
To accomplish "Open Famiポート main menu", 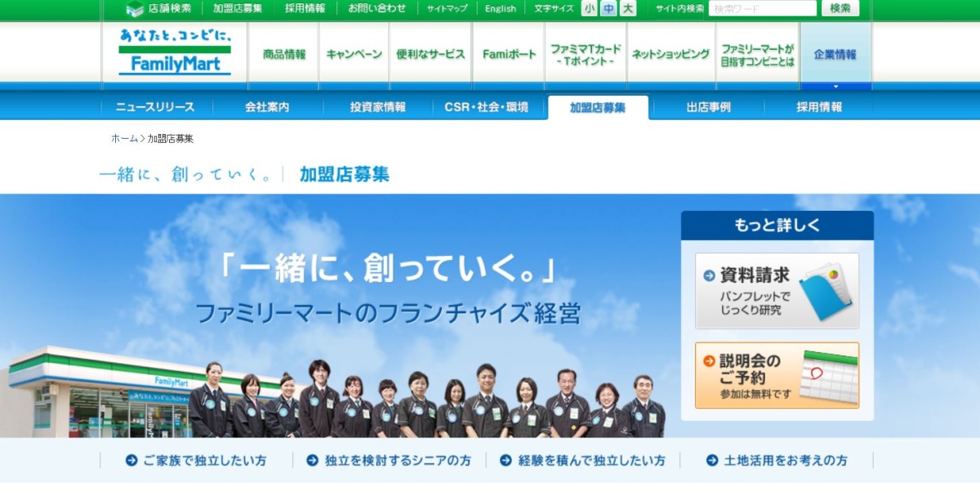I will (509, 55).
